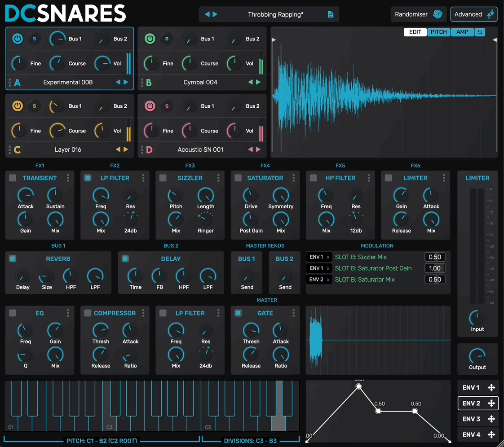Remove the Saturator Mix modulation entry
The image size is (504, 447).
[x=328, y=280]
